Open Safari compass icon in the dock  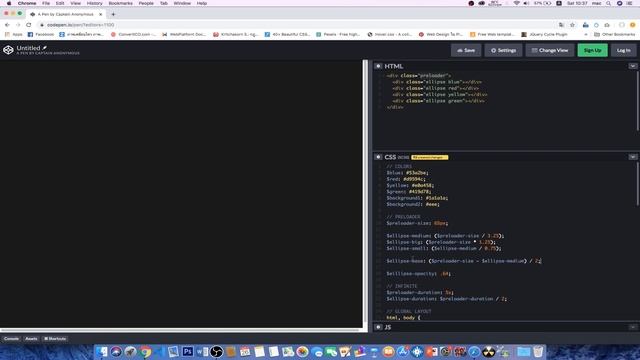[x=474, y=351]
